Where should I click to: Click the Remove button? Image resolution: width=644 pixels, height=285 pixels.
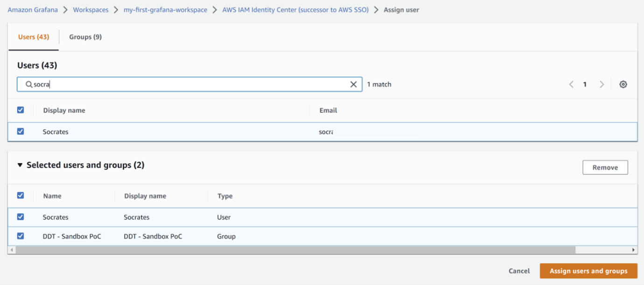(x=605, y=168)
